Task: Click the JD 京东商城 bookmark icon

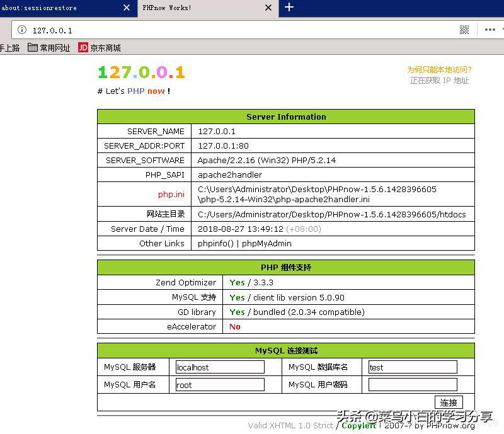Action: (83, 47)
